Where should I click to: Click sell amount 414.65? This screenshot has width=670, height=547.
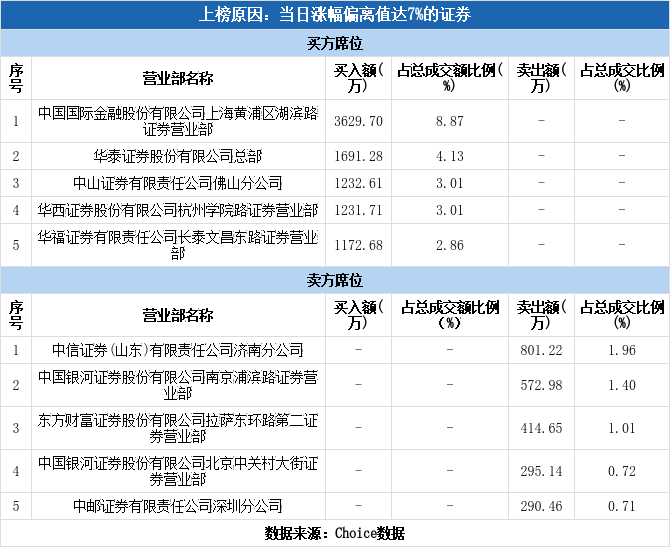point(541,428)
